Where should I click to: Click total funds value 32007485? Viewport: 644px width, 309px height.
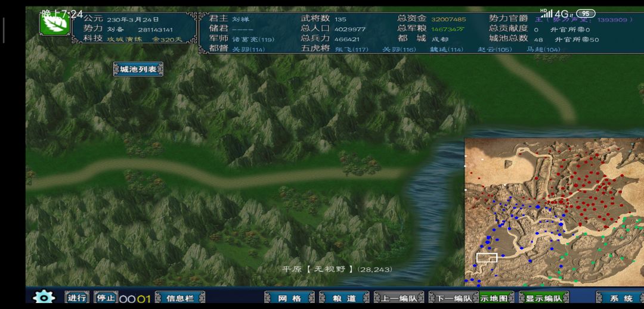coord(448,19)
